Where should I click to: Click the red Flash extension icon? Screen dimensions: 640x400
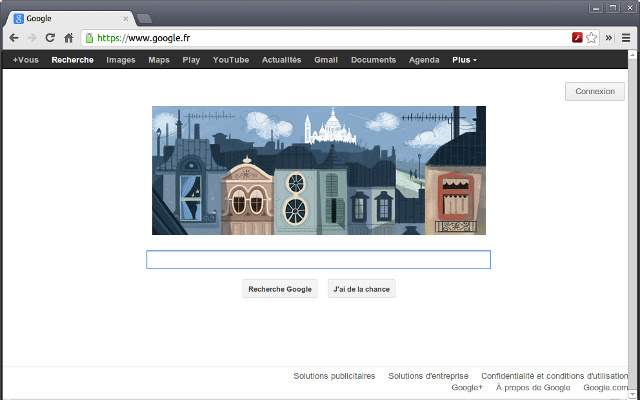pos(577,38)
